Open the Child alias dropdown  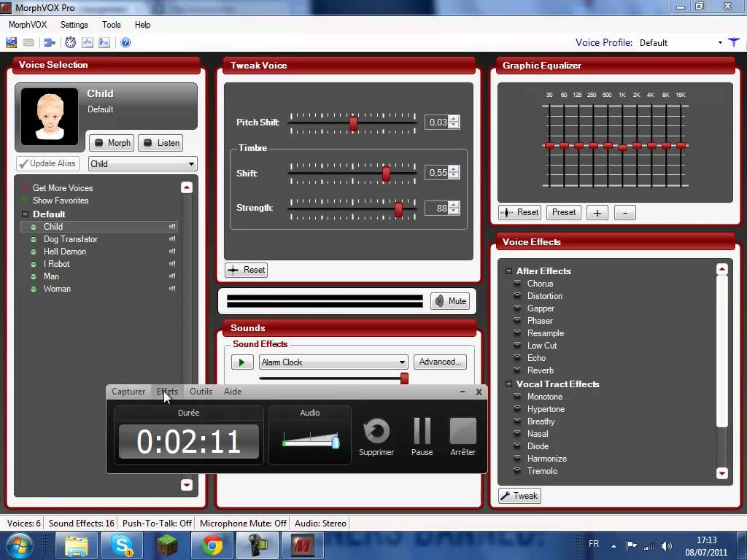142,164
